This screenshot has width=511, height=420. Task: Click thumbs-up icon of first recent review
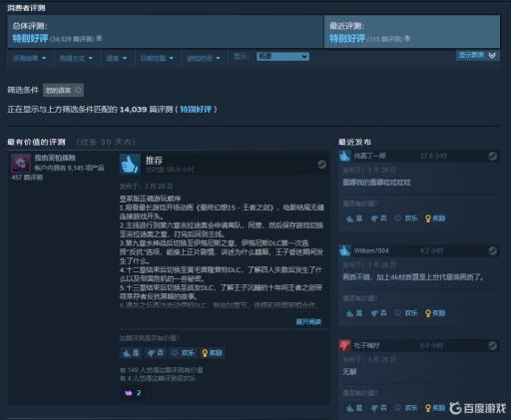[344, 156]
